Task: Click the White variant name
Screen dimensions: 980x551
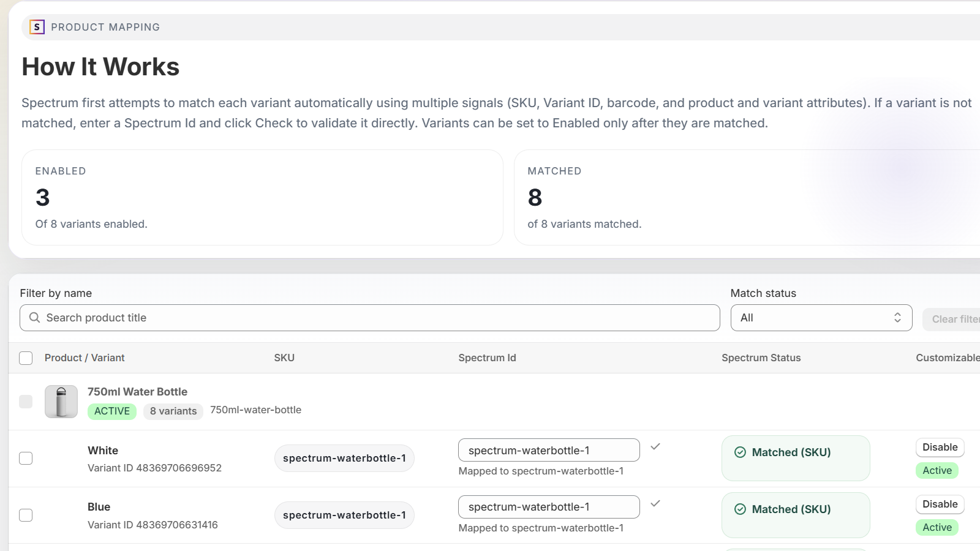Action: click(103, 451)
